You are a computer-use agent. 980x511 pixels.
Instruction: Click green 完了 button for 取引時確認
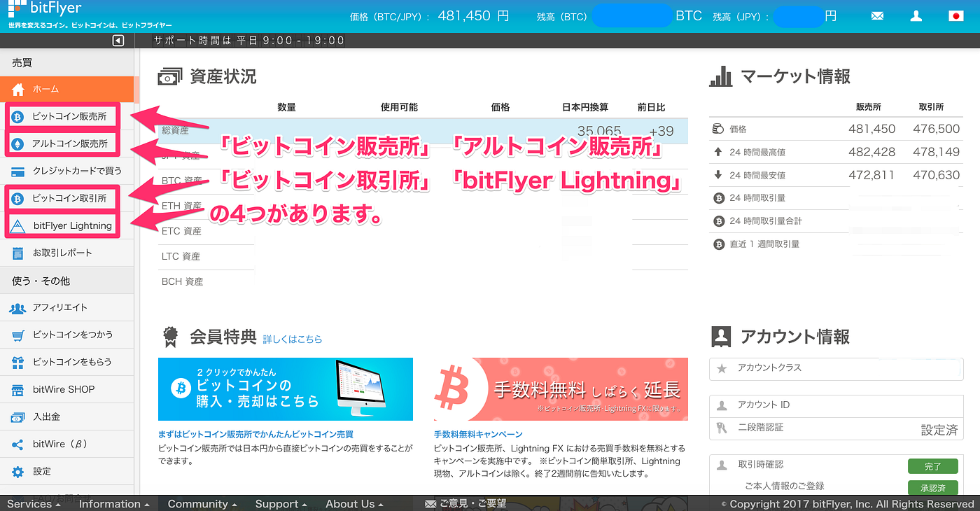pyautogui.click(x=933, y=466)
